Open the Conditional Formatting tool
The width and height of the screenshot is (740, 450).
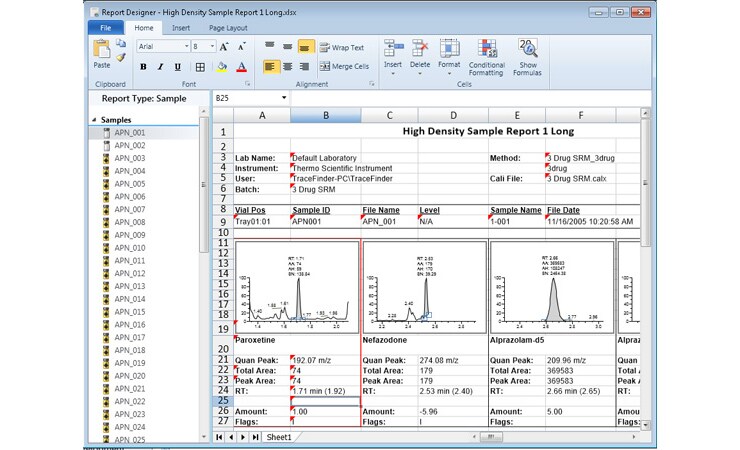point(486,56)
